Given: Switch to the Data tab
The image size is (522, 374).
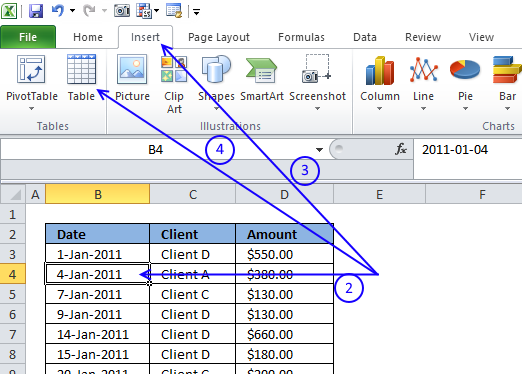Looking at the screenshot, I should click(365, 37).
